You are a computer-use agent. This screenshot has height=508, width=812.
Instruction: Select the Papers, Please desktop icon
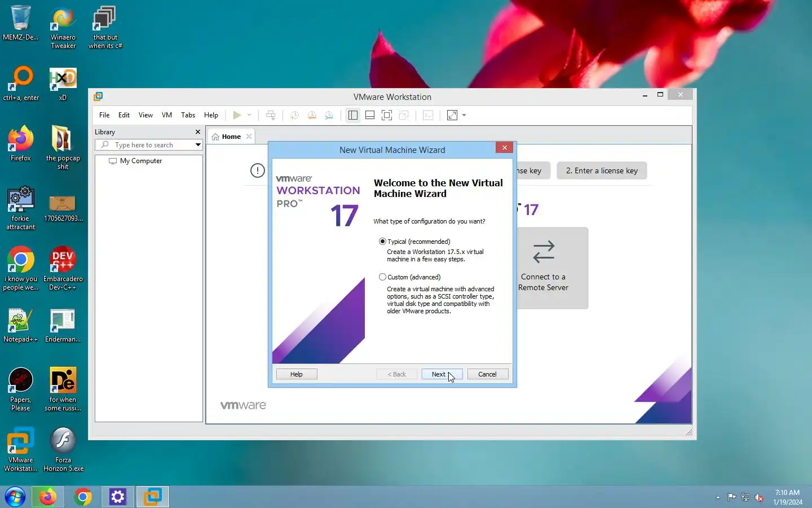[21, 389]
